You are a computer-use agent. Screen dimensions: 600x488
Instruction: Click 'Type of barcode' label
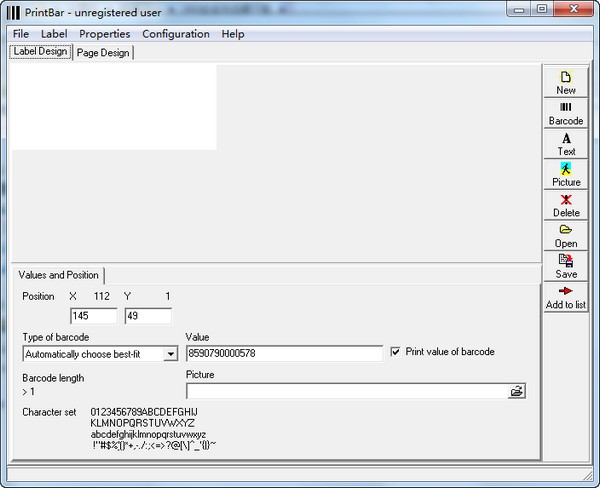coord(55,337)
